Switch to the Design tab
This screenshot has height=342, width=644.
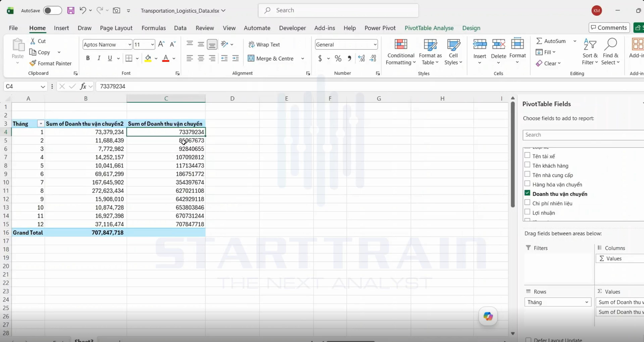click(x=471, y=28)
